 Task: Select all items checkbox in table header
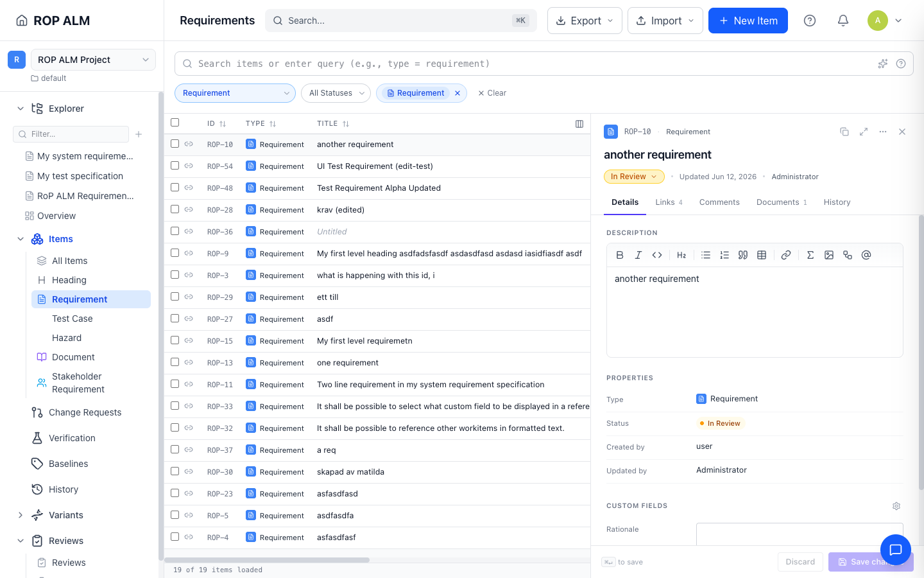(175, 123)
